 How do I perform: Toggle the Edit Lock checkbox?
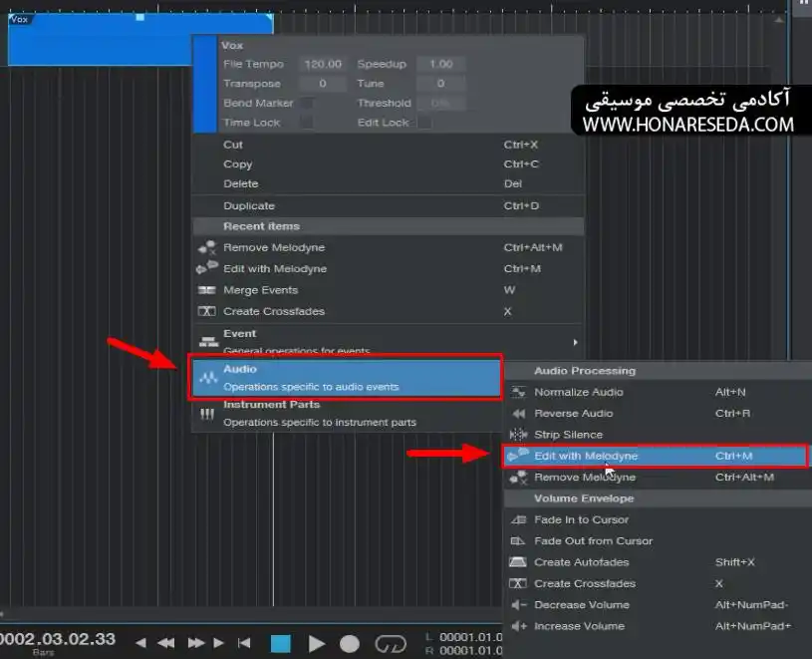(x=424, y=123)
